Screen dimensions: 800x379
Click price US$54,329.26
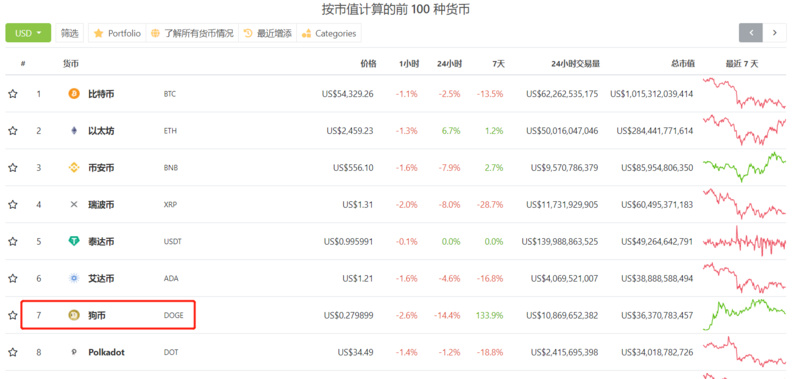(347, 94)
